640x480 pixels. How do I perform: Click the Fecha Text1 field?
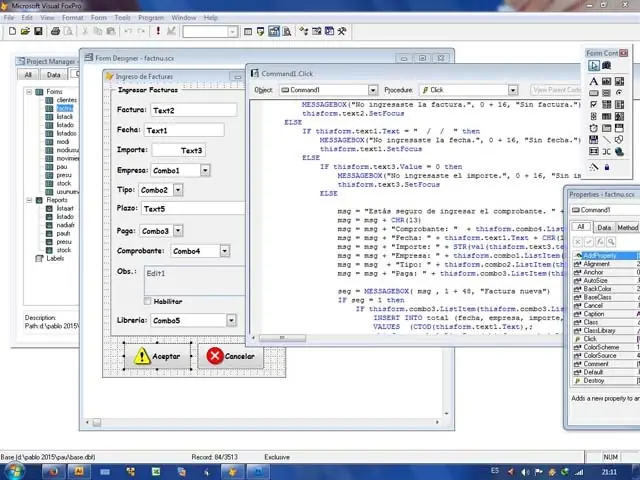click(184, 130)
